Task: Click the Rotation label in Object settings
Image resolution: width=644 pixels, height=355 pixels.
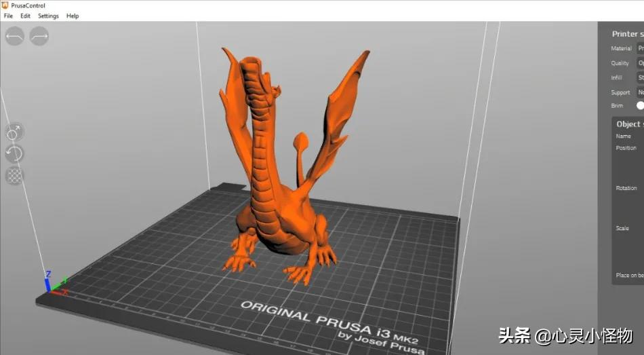Action: click(626, 188)
